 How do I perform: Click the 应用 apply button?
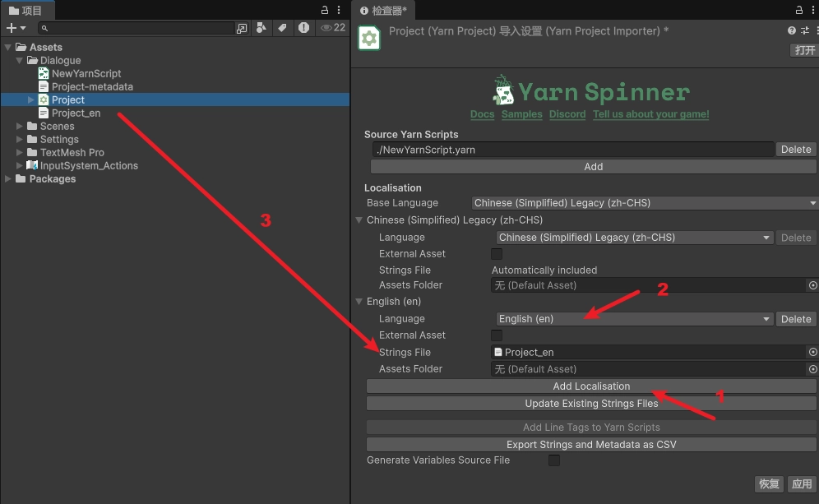pyautogui.click(x=802, y=484)
